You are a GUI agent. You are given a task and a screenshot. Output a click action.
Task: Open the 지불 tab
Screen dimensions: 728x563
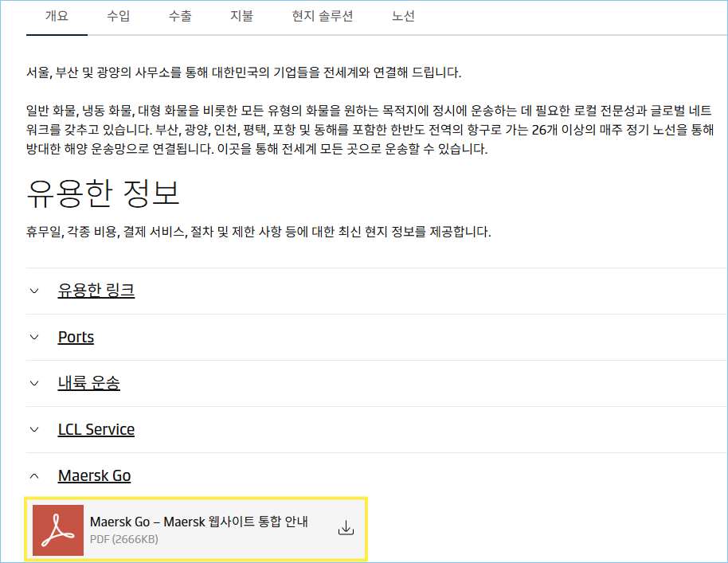241,16
